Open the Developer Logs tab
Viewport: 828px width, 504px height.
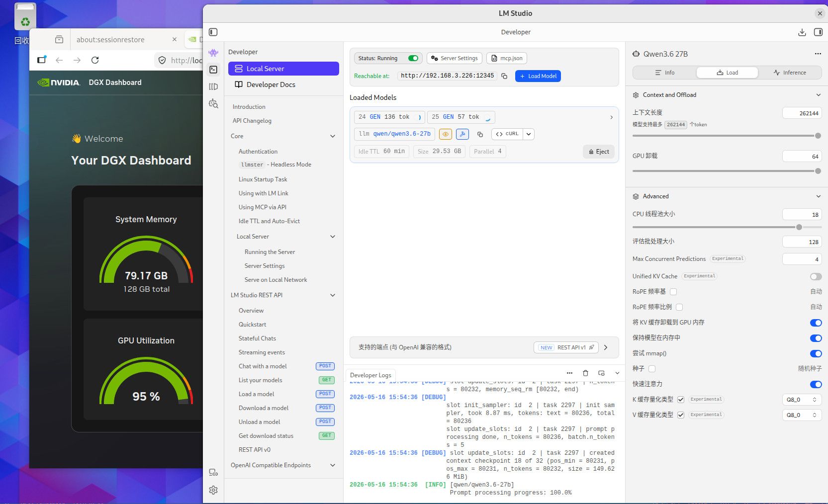click(x=370, y=375)
